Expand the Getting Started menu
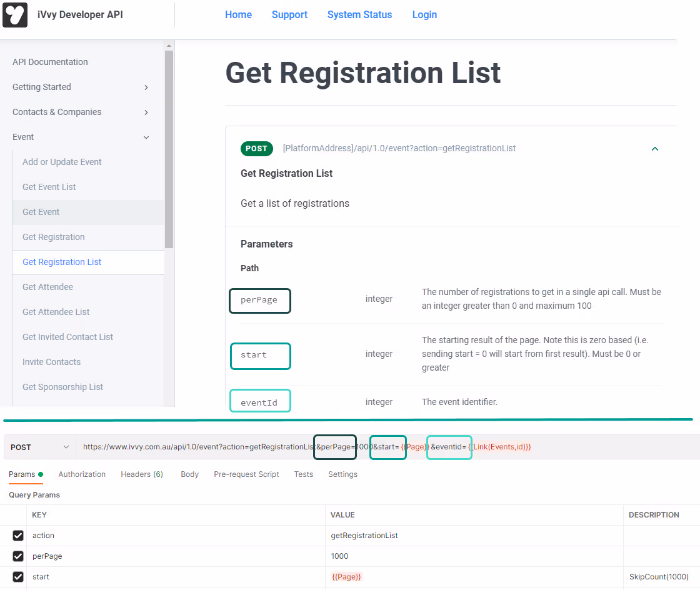 pyautogui.click(x=146, y=87)
